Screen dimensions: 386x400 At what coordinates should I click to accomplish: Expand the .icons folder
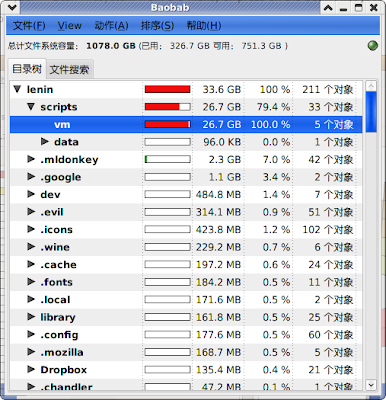[x=31, y=229]
